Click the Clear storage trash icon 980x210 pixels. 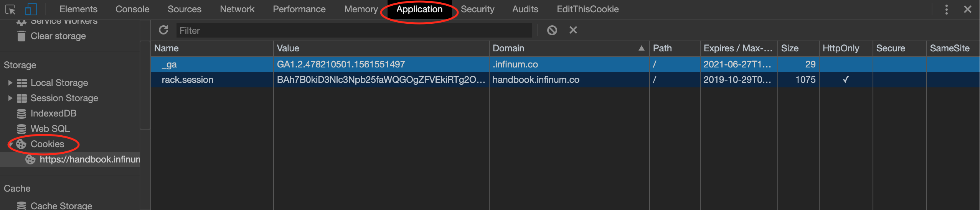(21, 36)
